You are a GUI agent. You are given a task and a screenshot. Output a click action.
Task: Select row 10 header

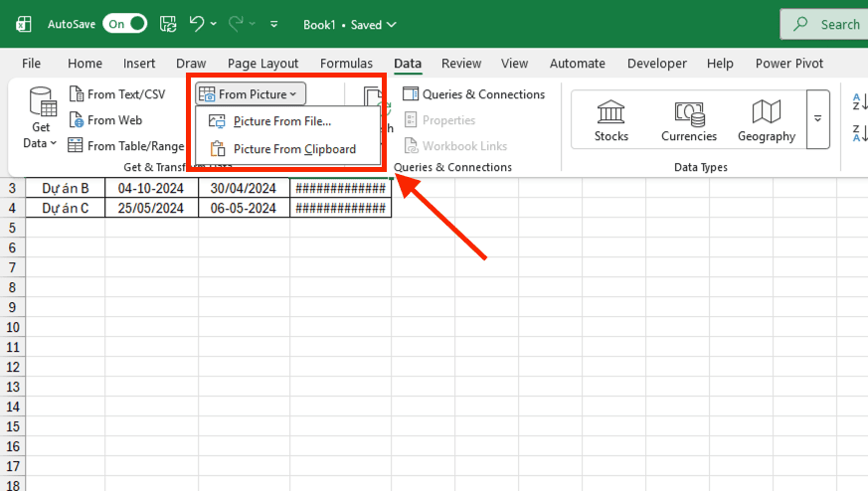(12, 327)
